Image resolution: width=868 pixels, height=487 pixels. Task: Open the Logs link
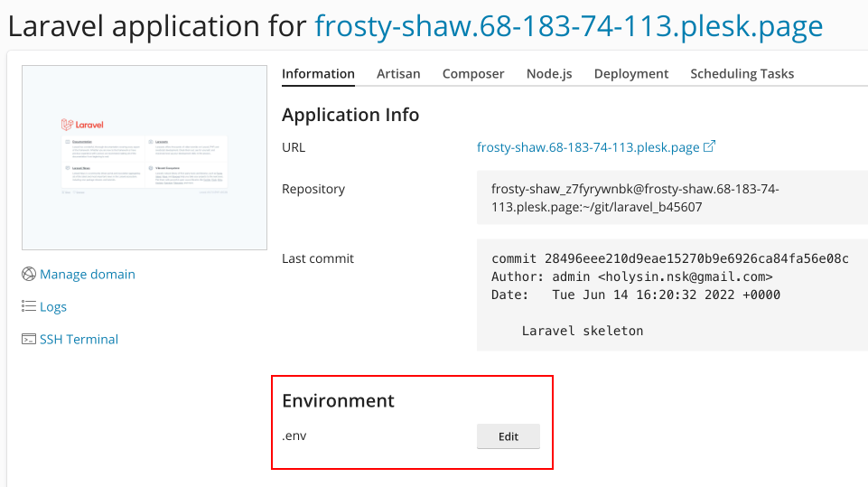(x=53, y=307)
